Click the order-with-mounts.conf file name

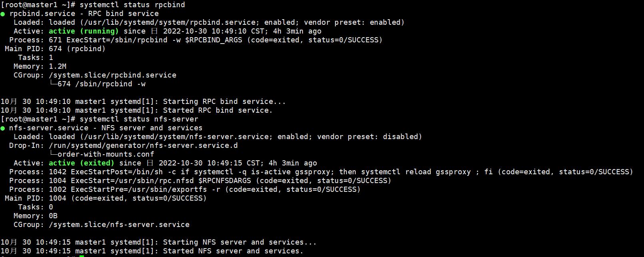106,154
